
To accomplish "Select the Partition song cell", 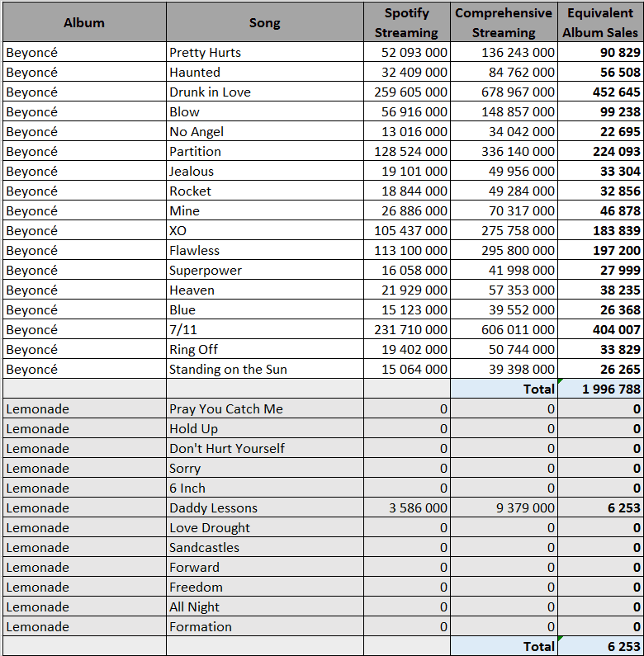I will [x=265, y=151].
